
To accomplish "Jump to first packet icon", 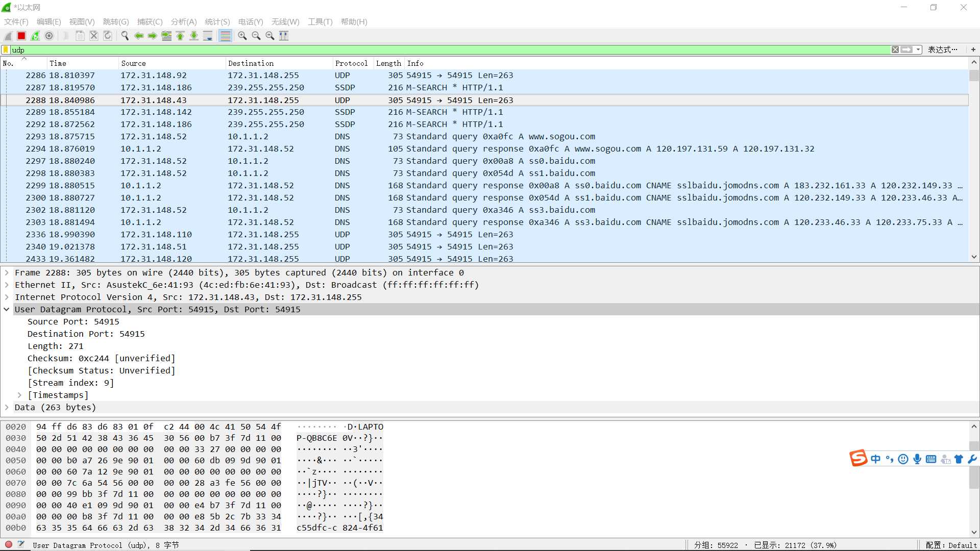I will click(180, 36).
